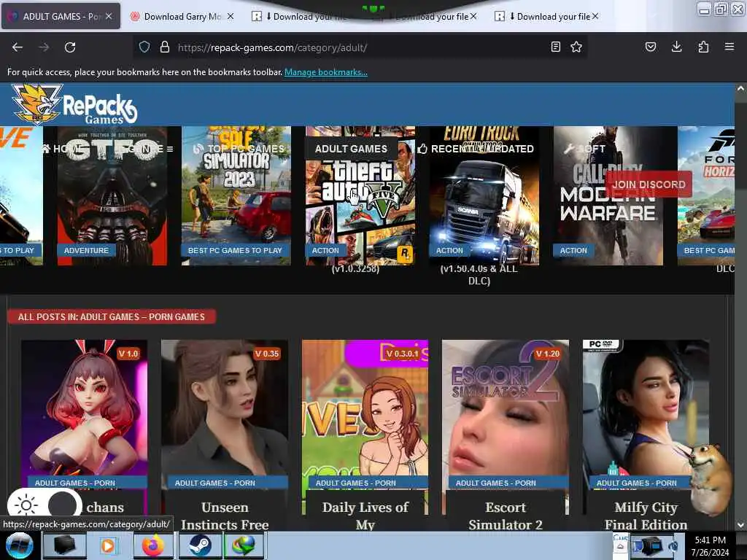
Task: Open the Firefox hamburger menu
Action: (x=729, y=47)
